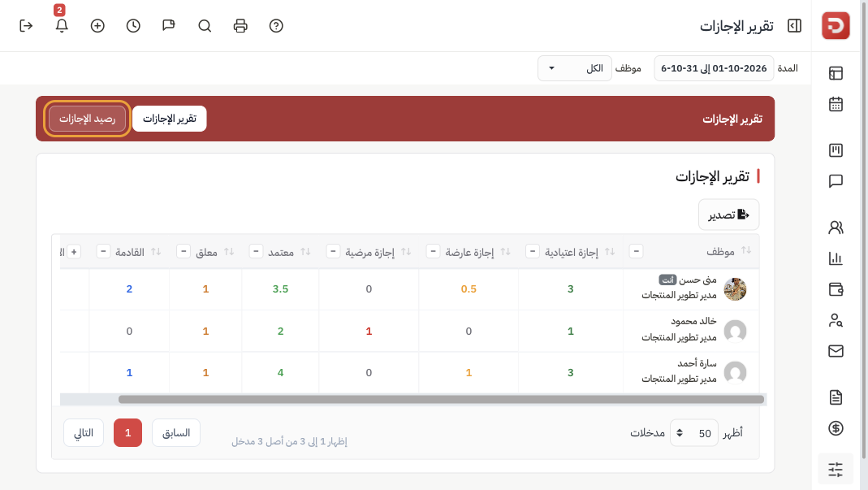Sort by إجازة اعتيادية column arrows
This screenshot has width=868, height=490.
[x=610, y=252]
